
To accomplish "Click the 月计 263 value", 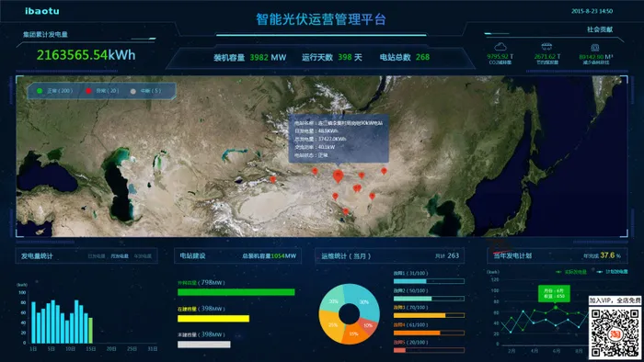I will point(447,255).
